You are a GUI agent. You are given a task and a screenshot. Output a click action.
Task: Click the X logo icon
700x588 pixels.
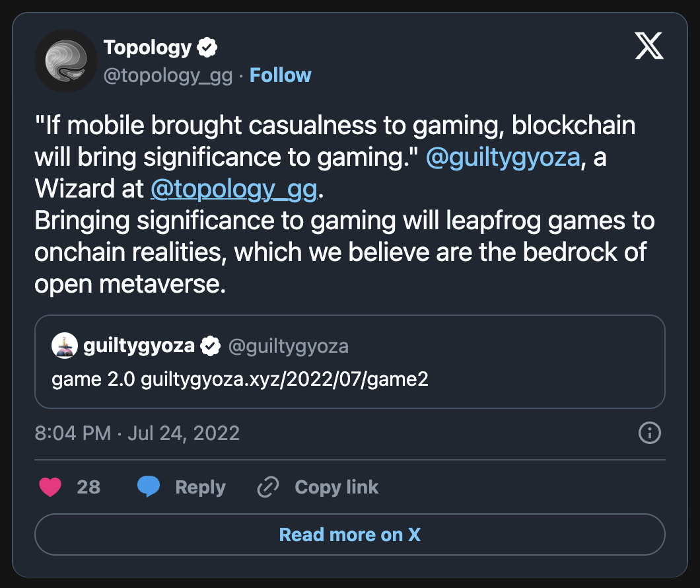[x=649, y=46]
